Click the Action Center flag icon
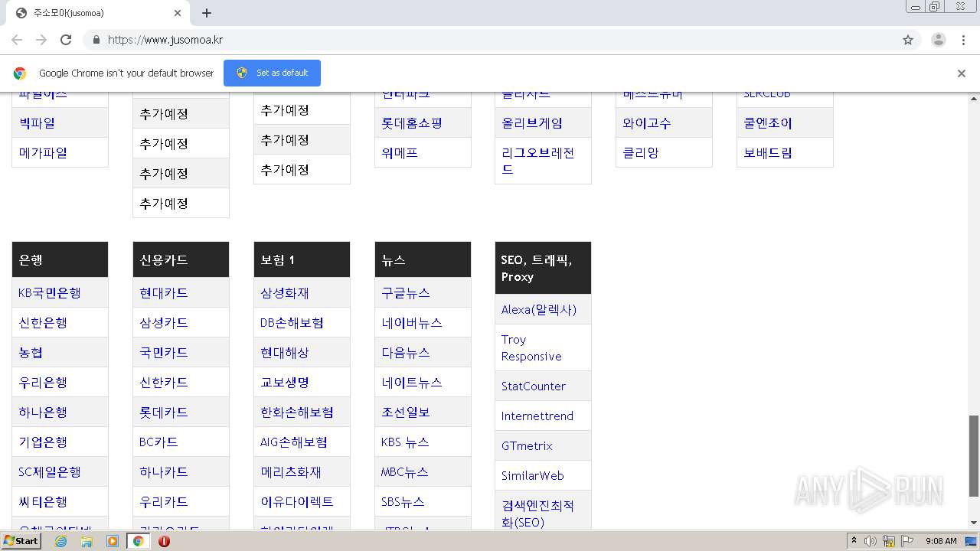The image size is (980, 551). tap(906, 541)
